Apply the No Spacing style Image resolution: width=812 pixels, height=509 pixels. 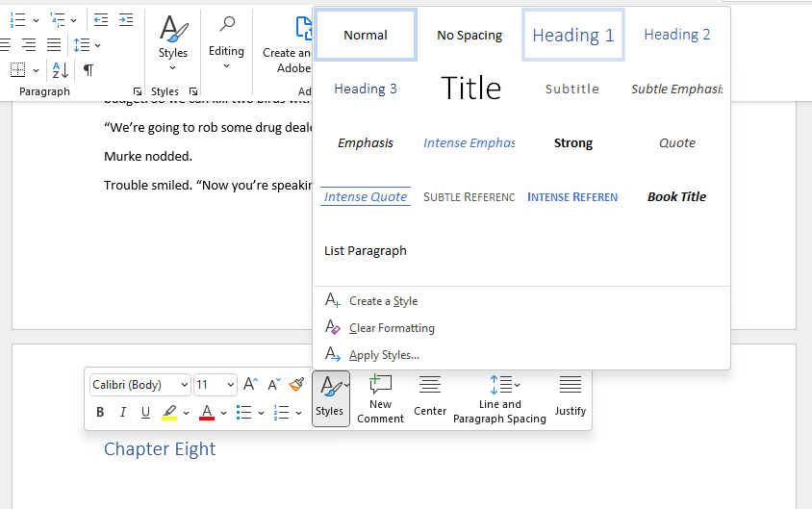coord(469,35)
